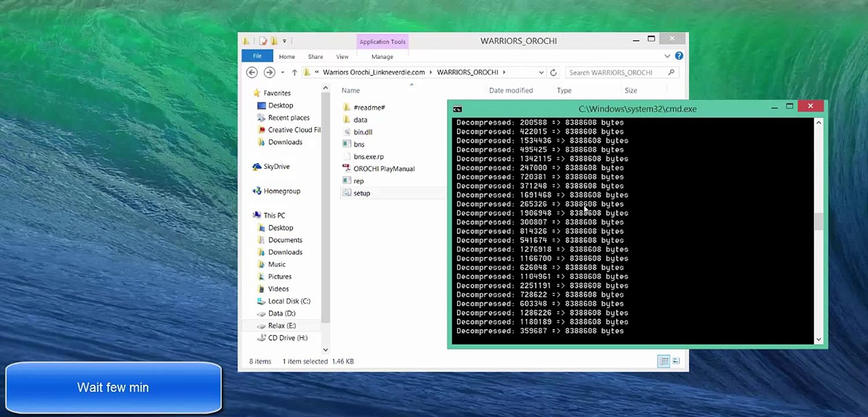Refresh the WARRIORS_OROCHI folder view
Screen dimensions: 868x417
[553, 72]
